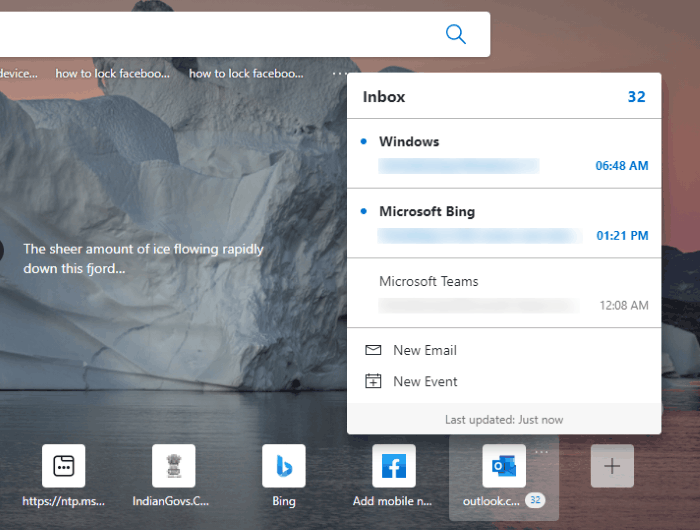700x530 pixels.
Task: Open second 'how to lock faceboo...' suggestion
Action: [246, 74]
